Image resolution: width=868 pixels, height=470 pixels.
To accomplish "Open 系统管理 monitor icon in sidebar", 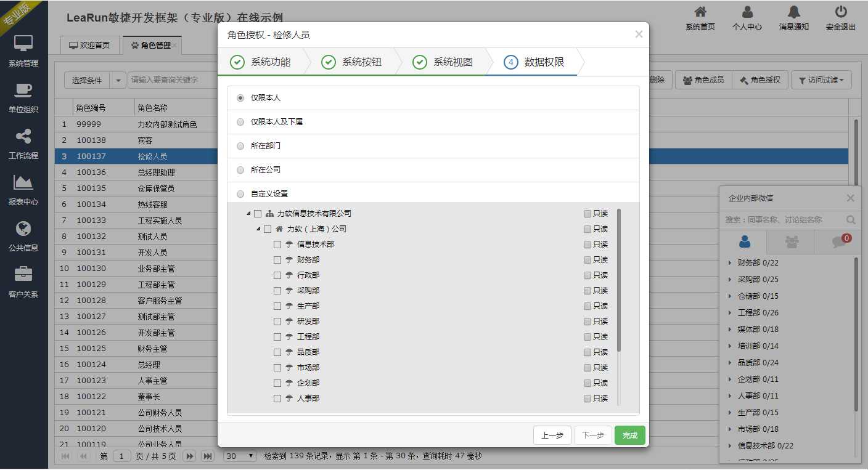I will coord(23,44).
